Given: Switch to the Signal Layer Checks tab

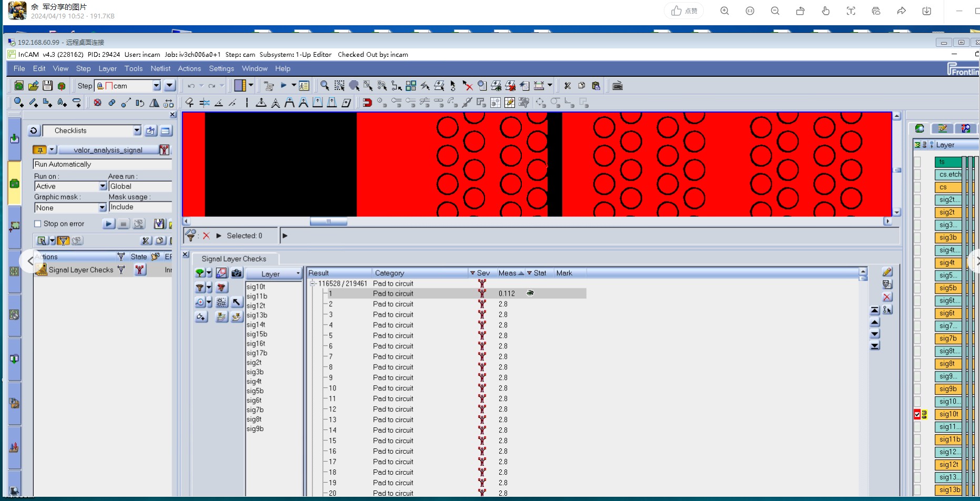Looking at the screenshot, I should pos(234,259).
